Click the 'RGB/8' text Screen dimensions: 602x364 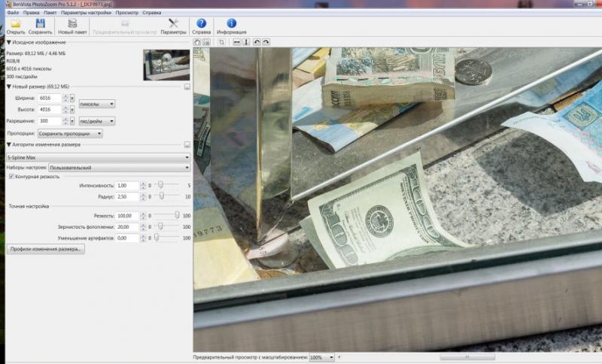tap(12, 61)
